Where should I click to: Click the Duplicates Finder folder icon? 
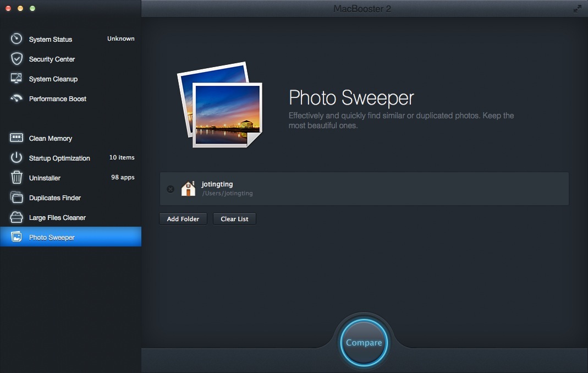tap(17, 198)
